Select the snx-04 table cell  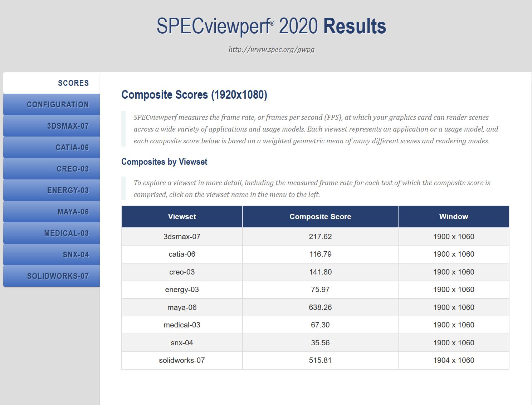[182, 343]
